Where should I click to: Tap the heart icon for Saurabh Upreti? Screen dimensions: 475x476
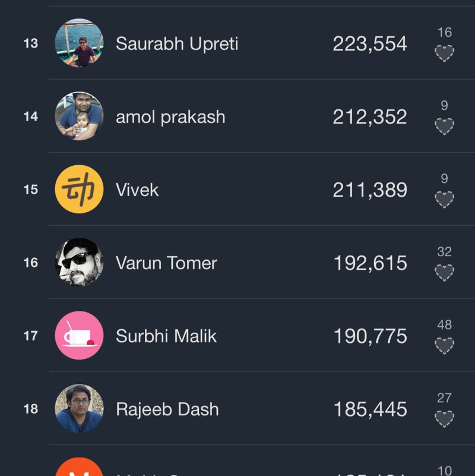click(x=444, y=54)
